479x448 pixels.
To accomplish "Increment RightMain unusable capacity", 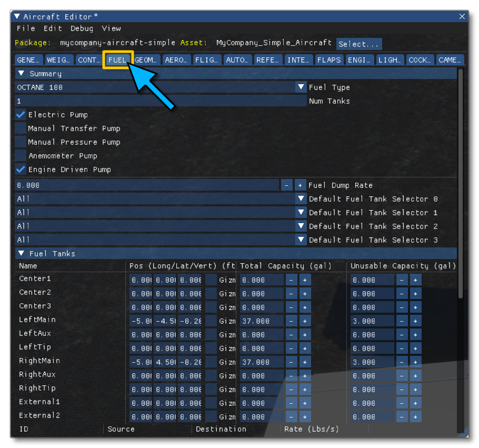I will pyautogui.click(x=415, y=362).
